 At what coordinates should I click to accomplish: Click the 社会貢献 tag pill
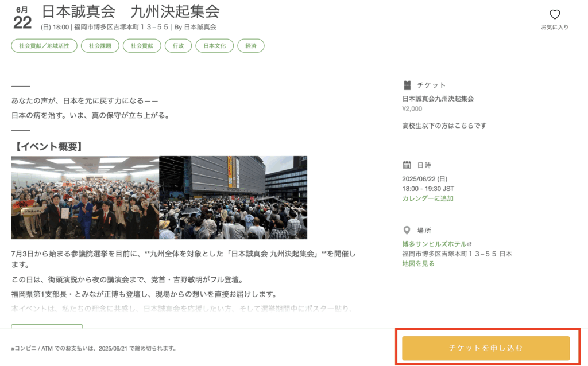[142, 46]
